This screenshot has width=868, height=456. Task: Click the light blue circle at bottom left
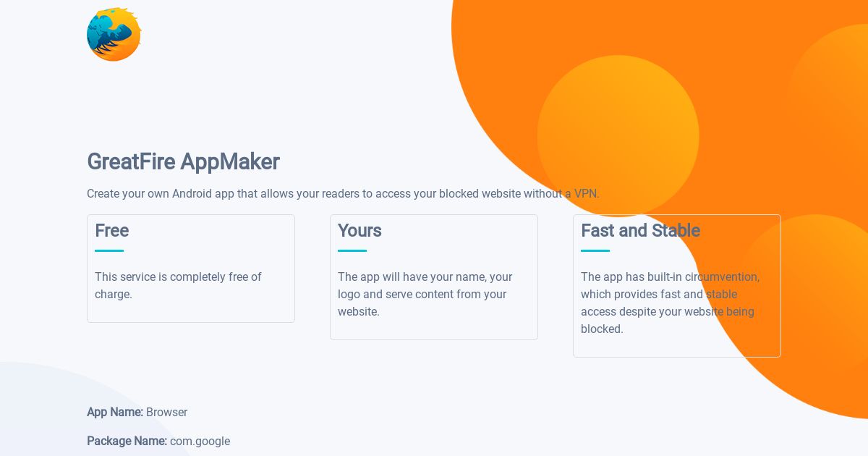pos(72,416)
